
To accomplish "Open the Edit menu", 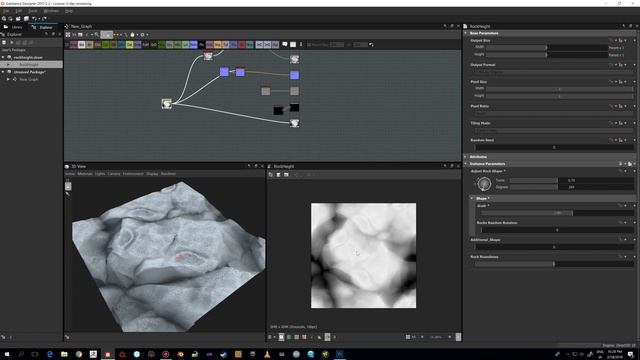I will coord(19,11).
